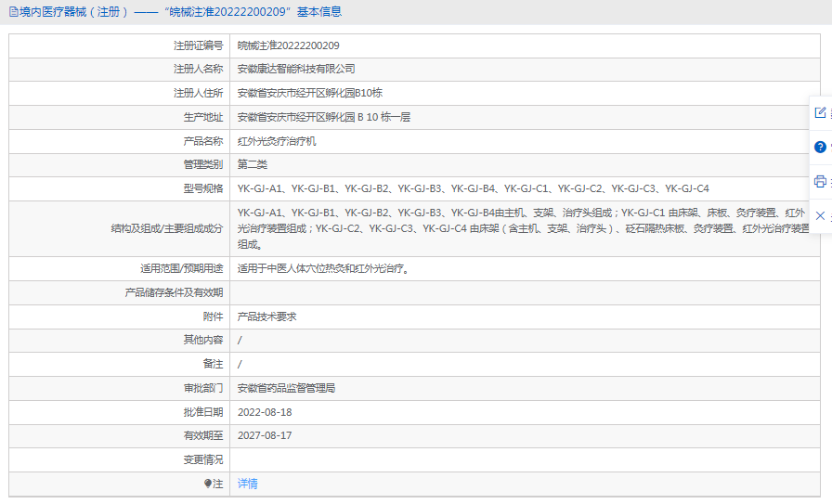Close the side panel with X icon
This screenshot has height=504, width=832.
coord(820,215)
